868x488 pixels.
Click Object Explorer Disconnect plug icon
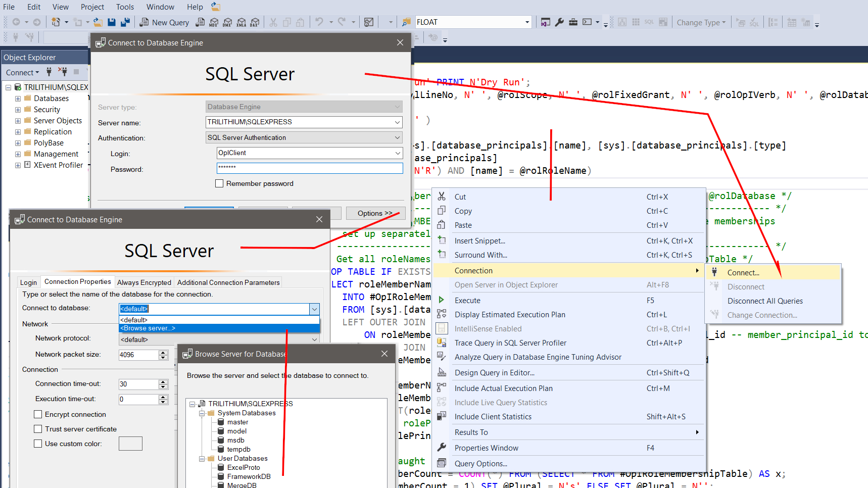click(62, 72)
